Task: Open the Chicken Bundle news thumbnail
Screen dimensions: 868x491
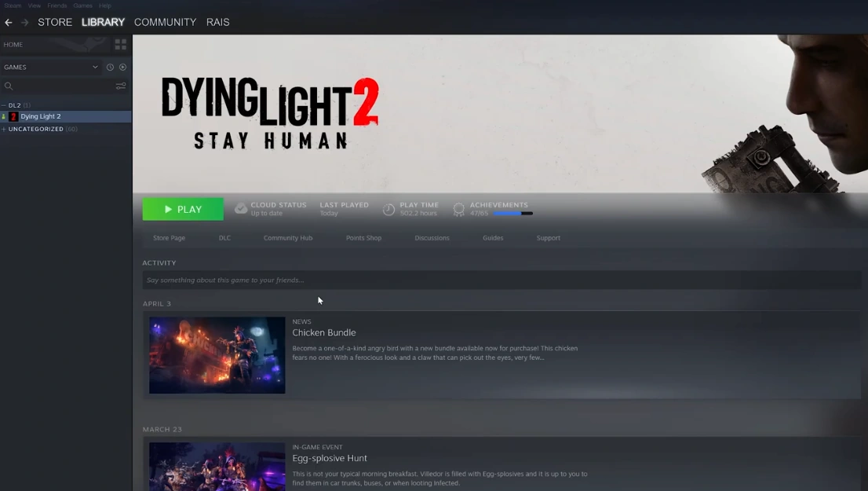Action: (217, 355)
